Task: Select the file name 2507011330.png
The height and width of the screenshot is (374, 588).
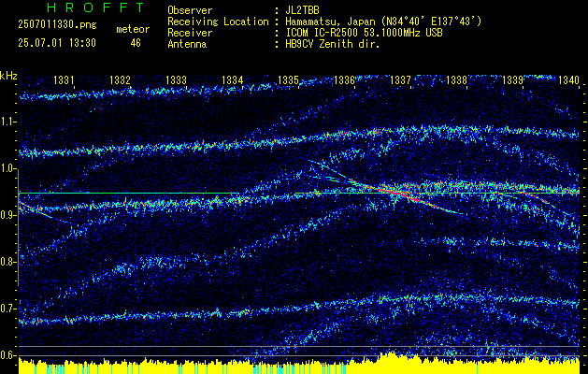Action: tap(57, 25)
